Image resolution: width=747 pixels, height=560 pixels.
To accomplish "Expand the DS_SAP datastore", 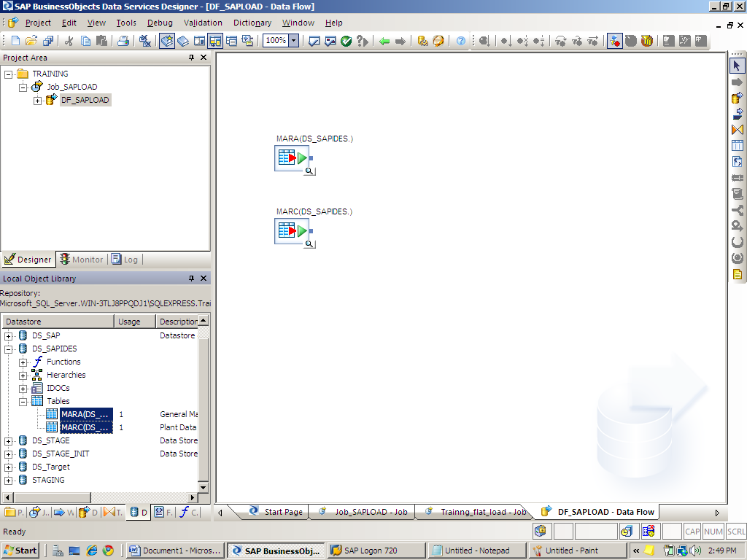I will (x=8, y=336).
